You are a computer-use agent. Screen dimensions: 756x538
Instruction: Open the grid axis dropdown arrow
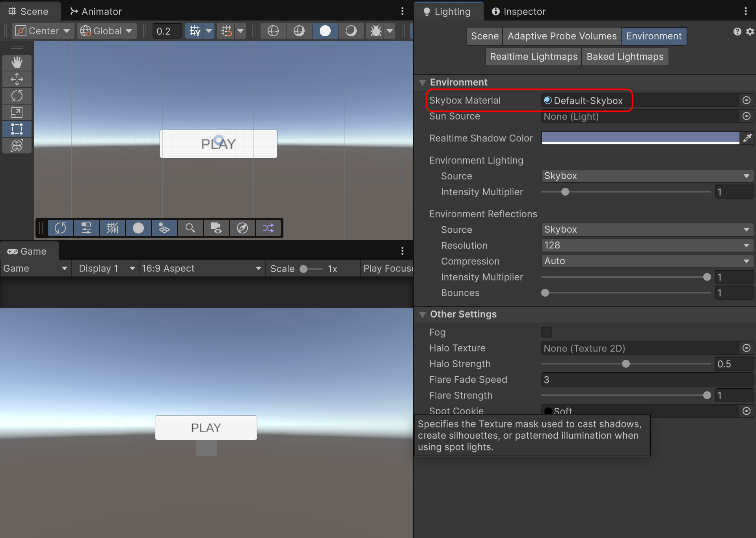209,31
